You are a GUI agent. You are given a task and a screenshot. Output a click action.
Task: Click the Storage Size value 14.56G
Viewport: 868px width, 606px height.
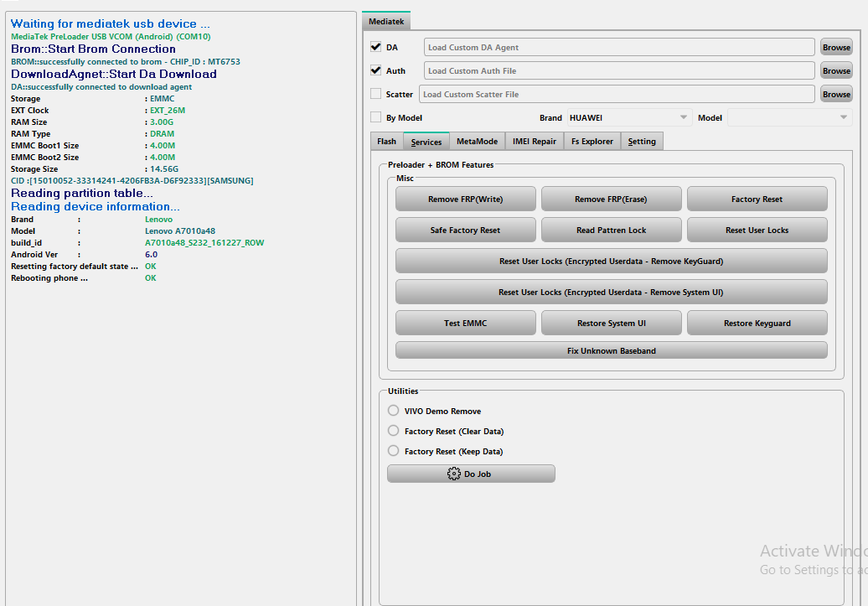click(x=164, y=169)
